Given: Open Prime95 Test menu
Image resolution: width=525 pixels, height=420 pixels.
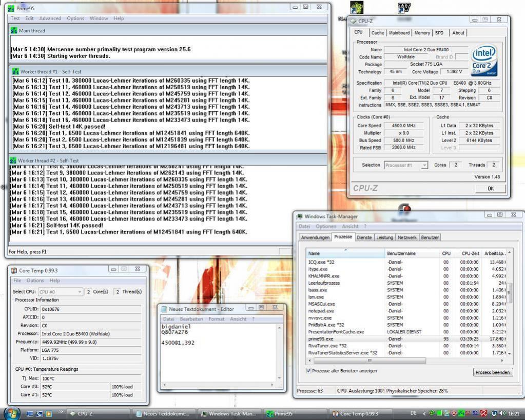Looking at the screenshot, I should coord(15,18).
